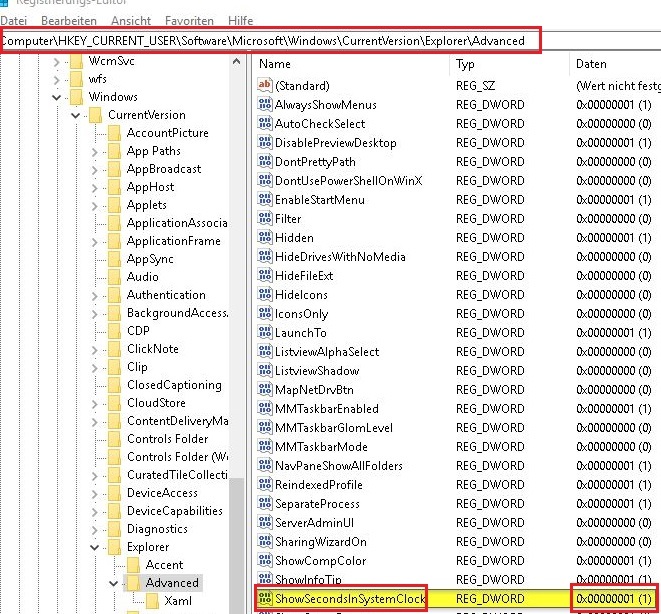Expand the AppBroadcast tree node
Image resolution: width=661 pixels, height=614 pixels.
(94, 170)
